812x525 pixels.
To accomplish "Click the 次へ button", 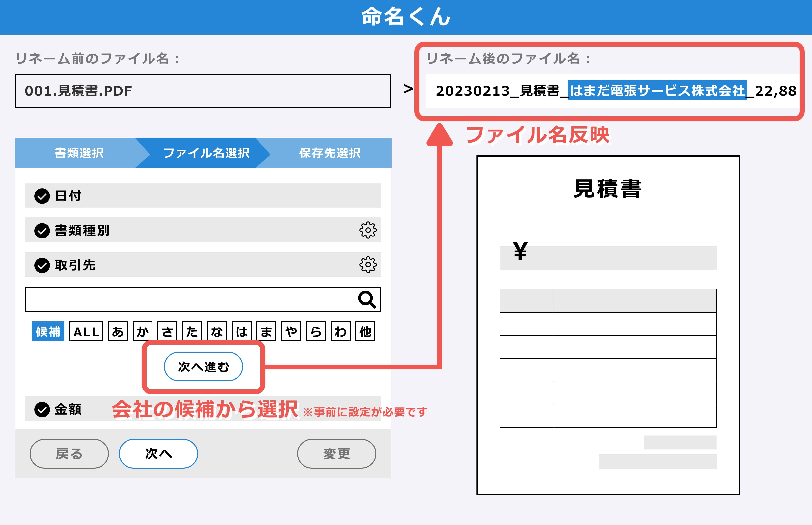I will (x=158, y=454).
